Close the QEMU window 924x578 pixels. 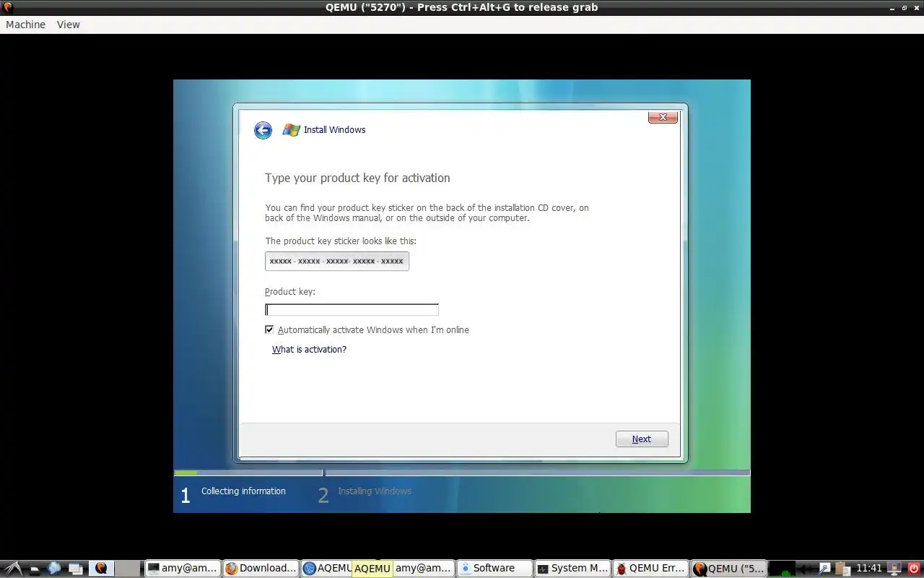click(x=915, y=7)
